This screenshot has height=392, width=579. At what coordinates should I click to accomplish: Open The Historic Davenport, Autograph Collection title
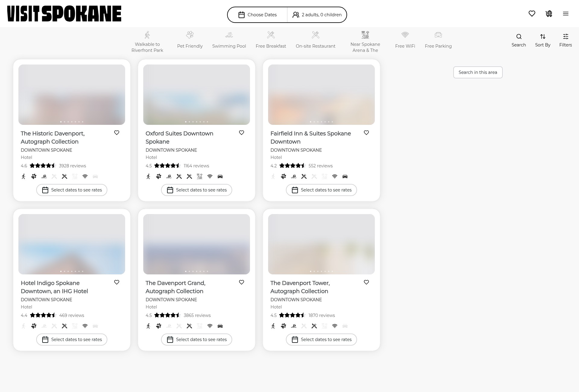coord(53,138)
